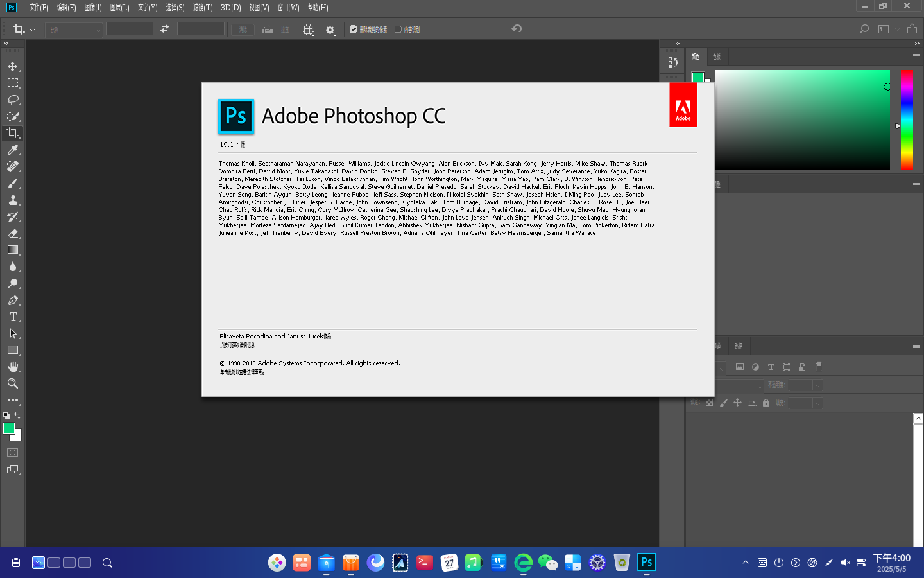Change screen mode at toolbox bottom
The height and width of the screenshot is (578, 924).
[13, 469]
